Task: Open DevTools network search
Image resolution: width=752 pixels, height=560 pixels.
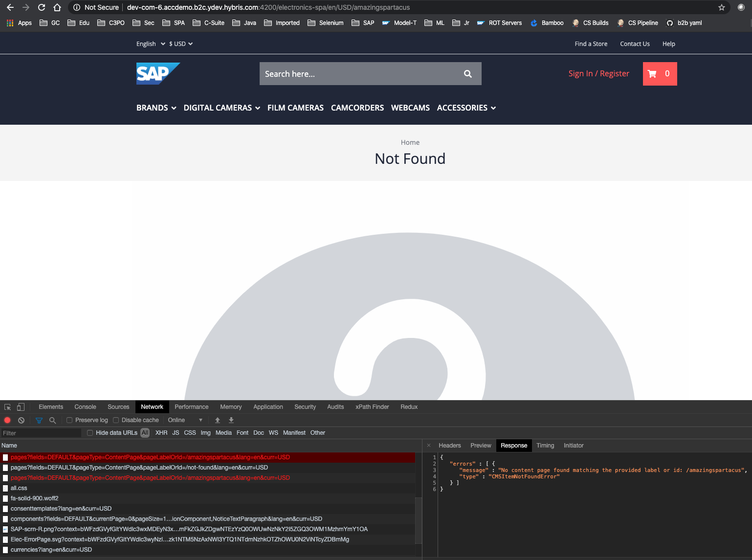Action: [x=52, y=420]
